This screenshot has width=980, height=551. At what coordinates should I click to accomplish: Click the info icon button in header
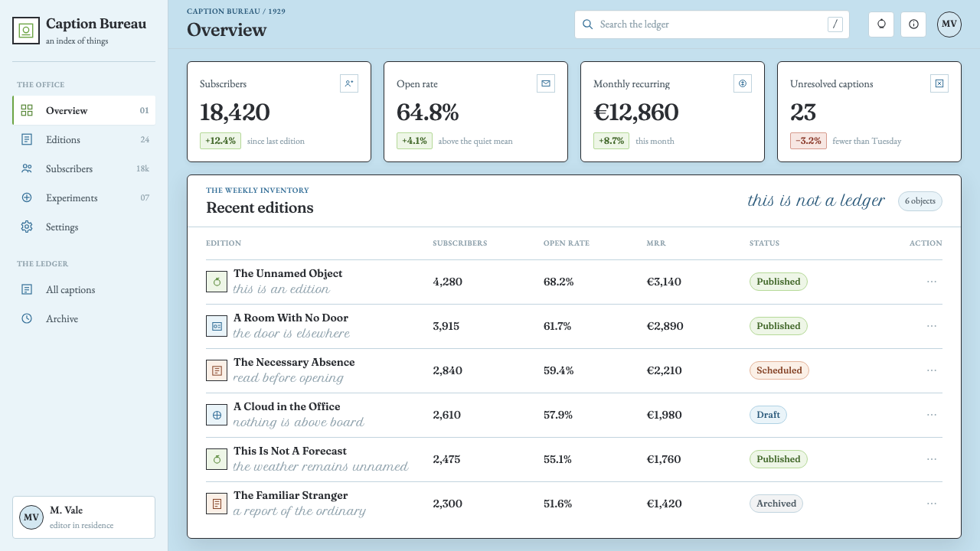913,24
